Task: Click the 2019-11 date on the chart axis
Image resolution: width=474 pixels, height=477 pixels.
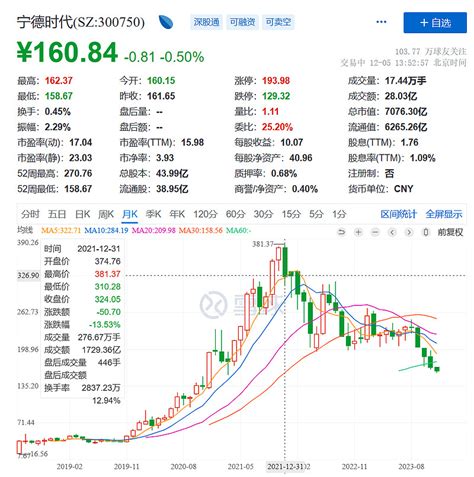Action: [127, 466]
